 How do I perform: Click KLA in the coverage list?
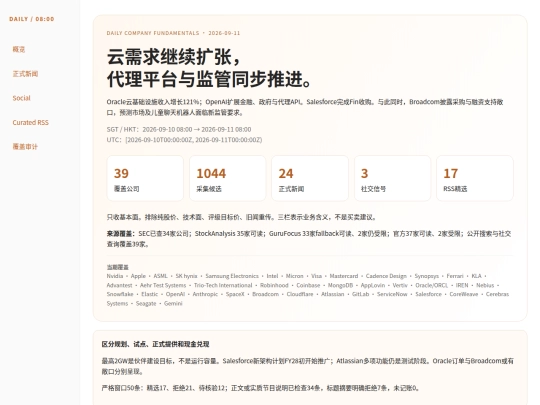476,276
